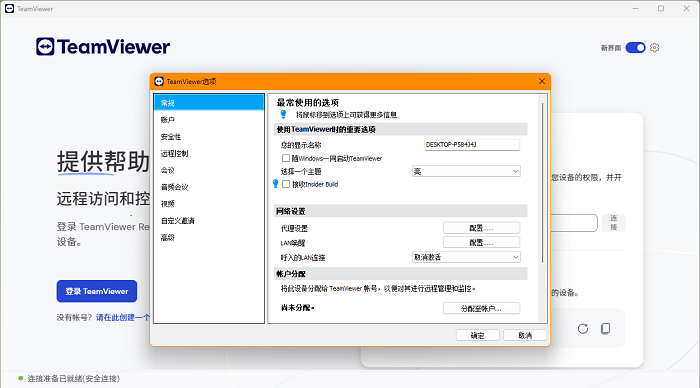Viewport: 700px width, 388px height.
Task: Open the 高级 options category
Action: click(209, 238)
